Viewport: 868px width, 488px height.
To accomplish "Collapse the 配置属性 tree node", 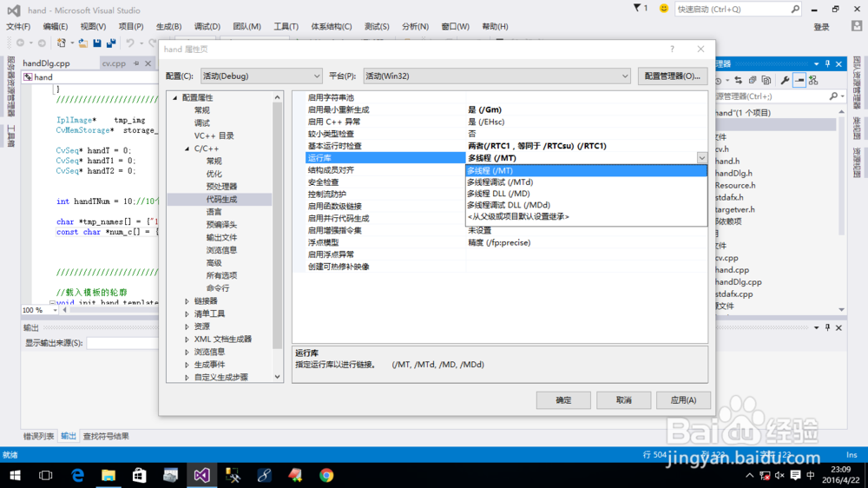I will click(175, 98).
